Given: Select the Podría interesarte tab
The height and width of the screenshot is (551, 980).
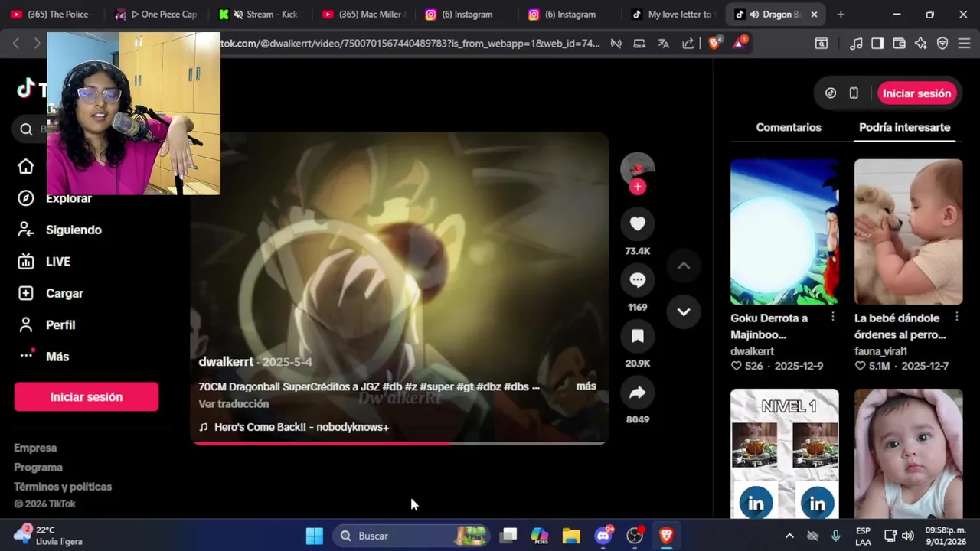Looking at the screenshot, I should pos(904,128).
